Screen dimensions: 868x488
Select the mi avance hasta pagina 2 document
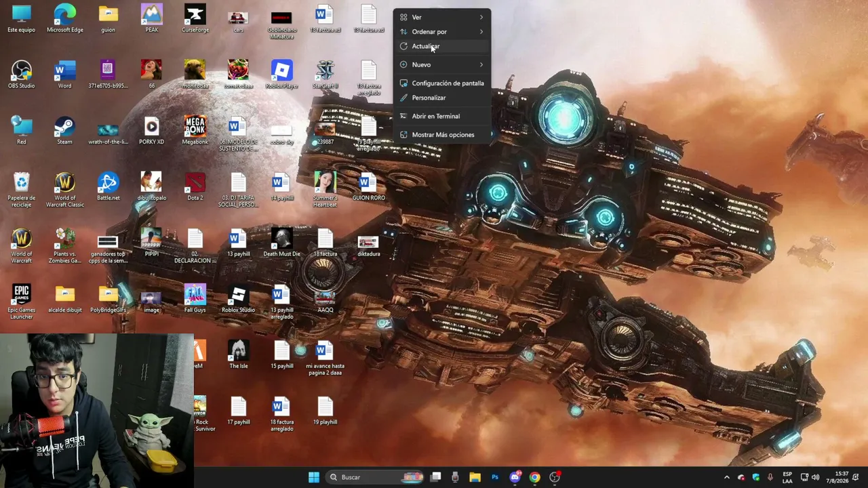point(325,359)
